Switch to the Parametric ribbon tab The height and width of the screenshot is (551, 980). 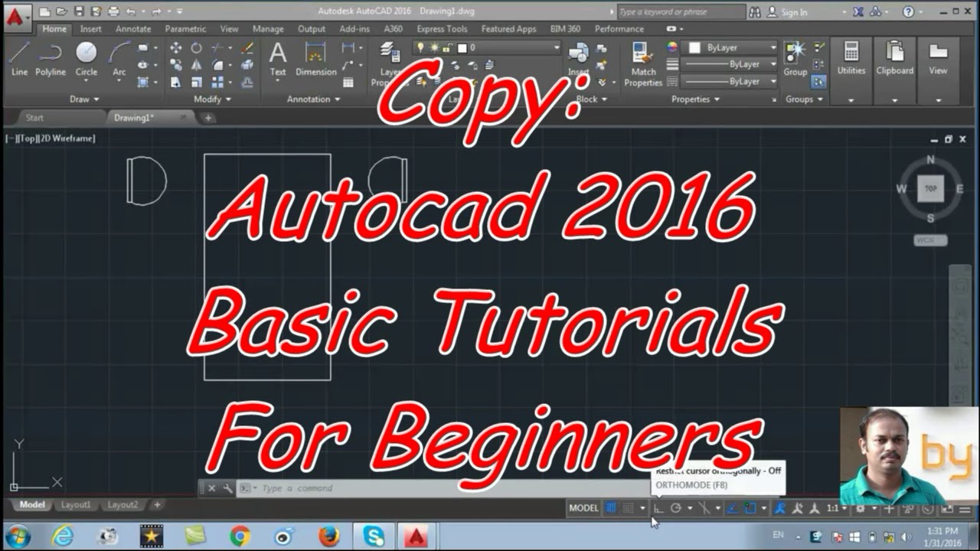[185, 29]
